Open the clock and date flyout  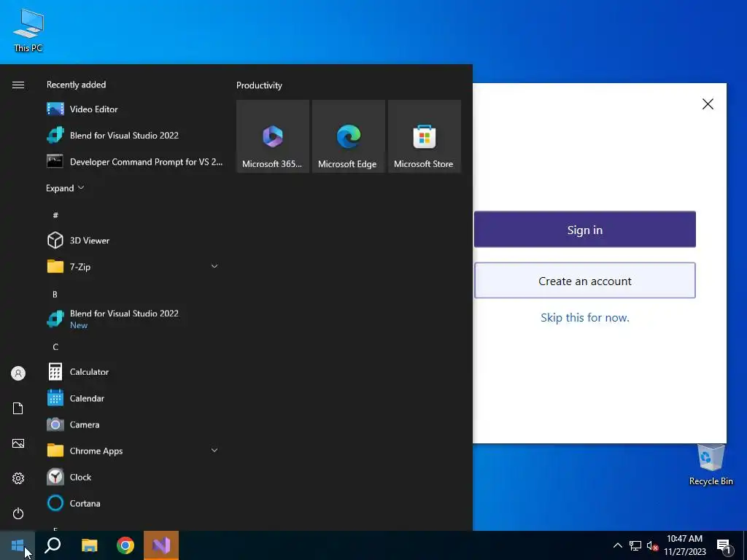tap(684, 545)
